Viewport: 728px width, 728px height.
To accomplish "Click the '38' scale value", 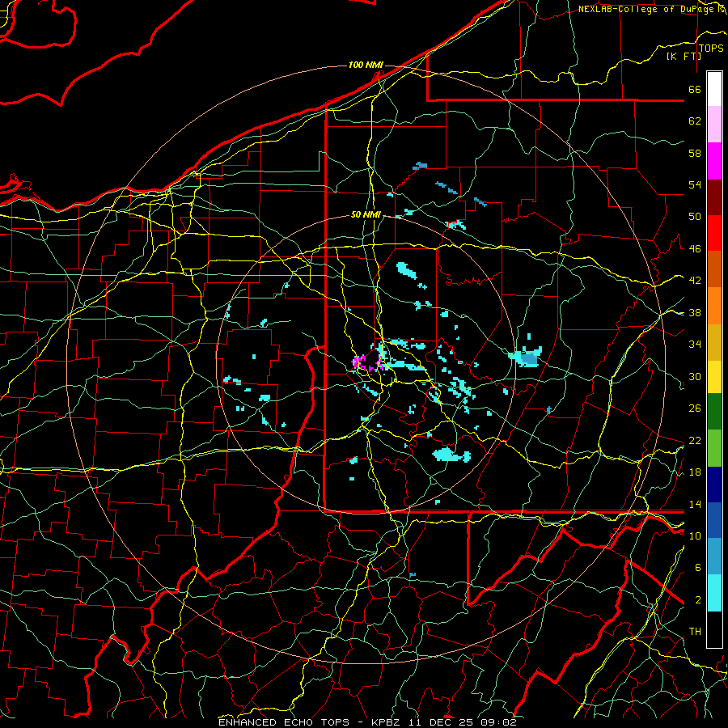I will pos(695,312).
